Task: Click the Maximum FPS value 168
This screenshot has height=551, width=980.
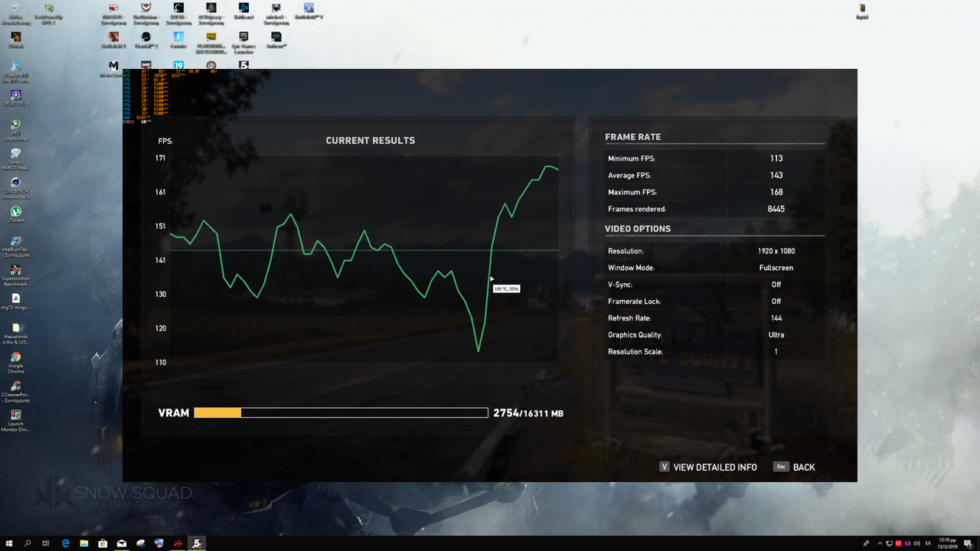Action: (x=776, y=192)
